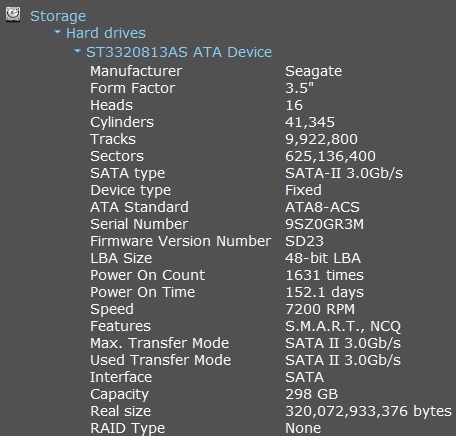Viewport: 456px width, 436px height.
Task: Click the RAID Type label
Action: (127, 428)
